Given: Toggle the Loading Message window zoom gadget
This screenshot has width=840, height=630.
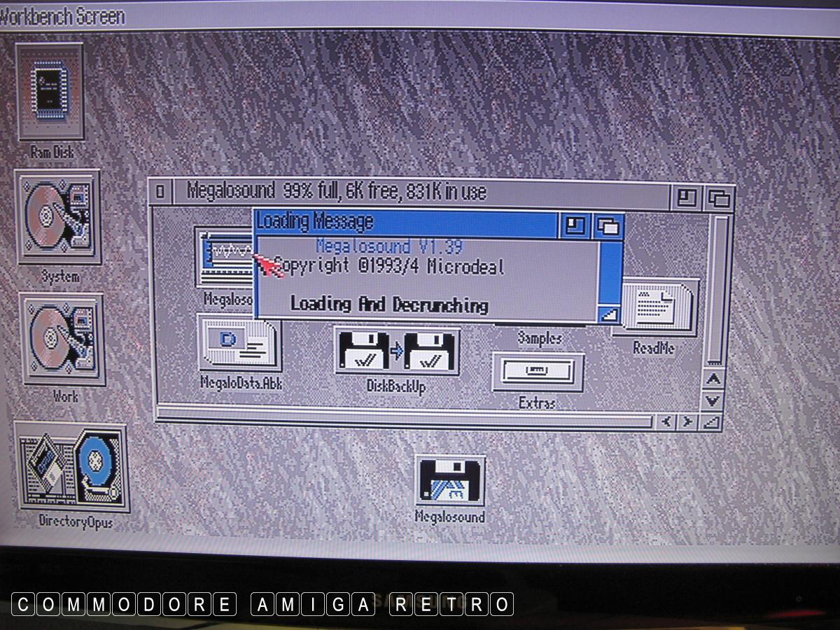Looking at the screenshot, I should tap(575, 225).
